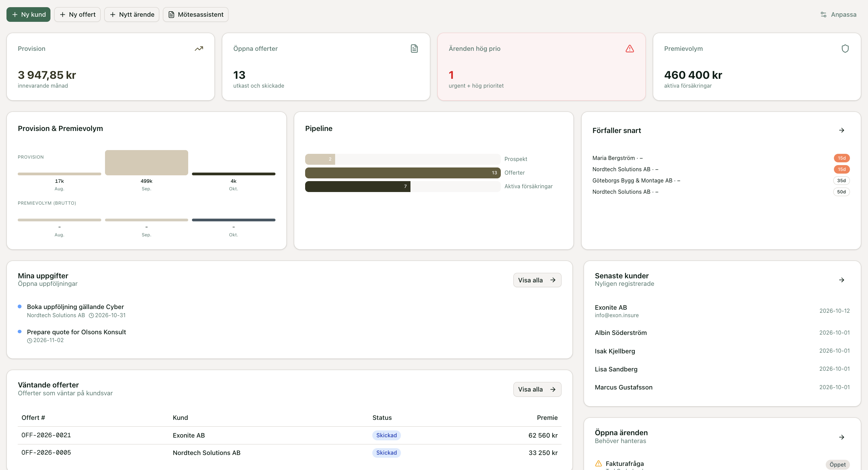Click the shield icon on Premievolym card
This screenshot has width=868, height=470.
click(x=845, y=48)
